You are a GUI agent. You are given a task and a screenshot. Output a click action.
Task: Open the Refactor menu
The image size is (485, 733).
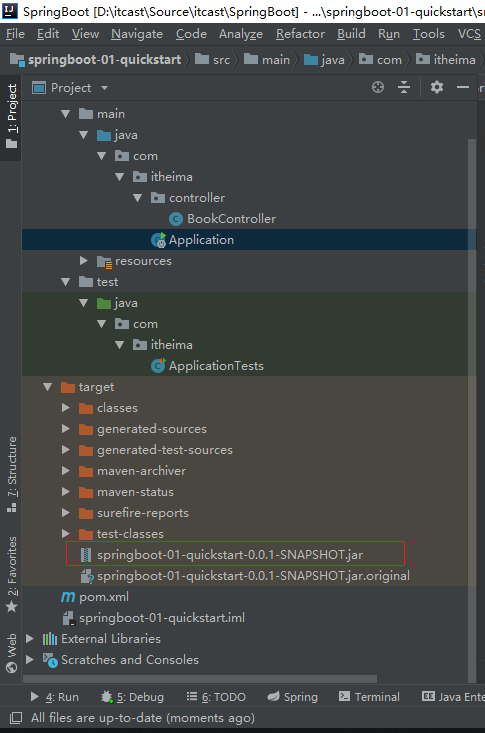pyautogui.click(x=300, y=34)
